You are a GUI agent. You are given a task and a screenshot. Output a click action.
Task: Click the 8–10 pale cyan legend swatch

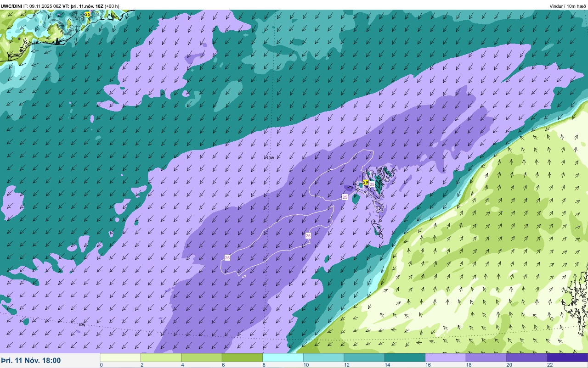pos(283,357)
